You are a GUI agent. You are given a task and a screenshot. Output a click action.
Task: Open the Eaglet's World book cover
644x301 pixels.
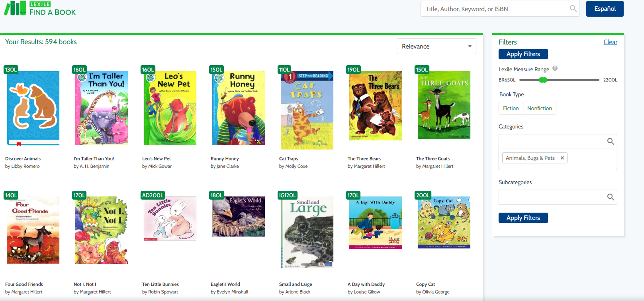click(x=238, y=216)
